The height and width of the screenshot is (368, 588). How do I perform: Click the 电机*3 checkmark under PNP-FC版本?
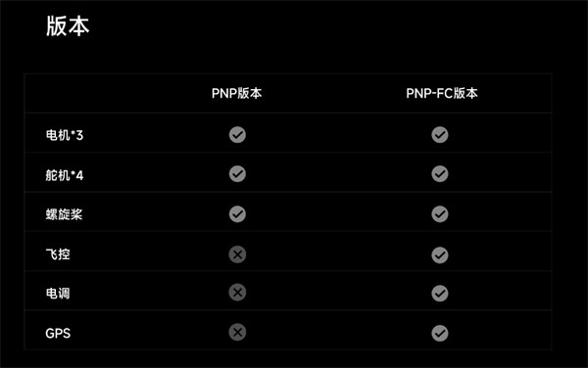point(440,135)
